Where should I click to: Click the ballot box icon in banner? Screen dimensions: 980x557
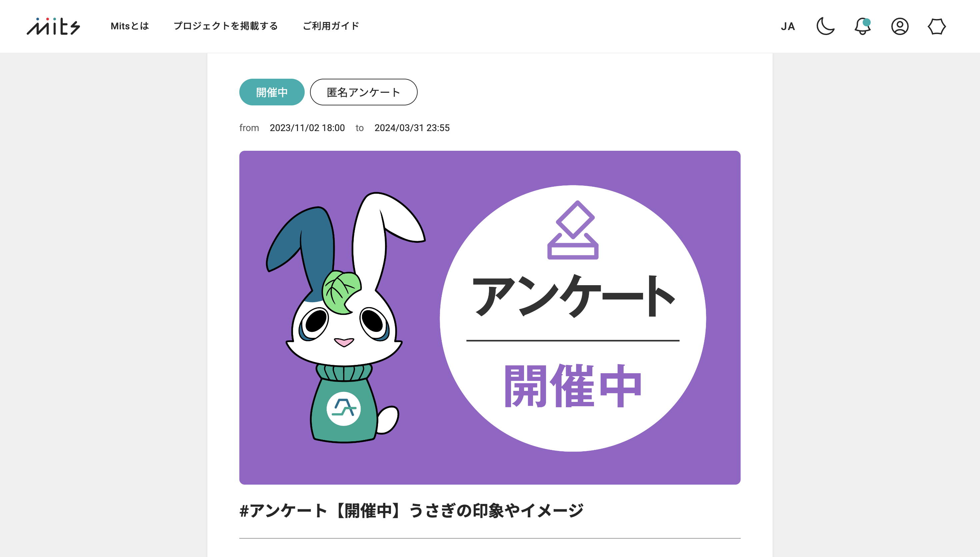pos(573,230)
